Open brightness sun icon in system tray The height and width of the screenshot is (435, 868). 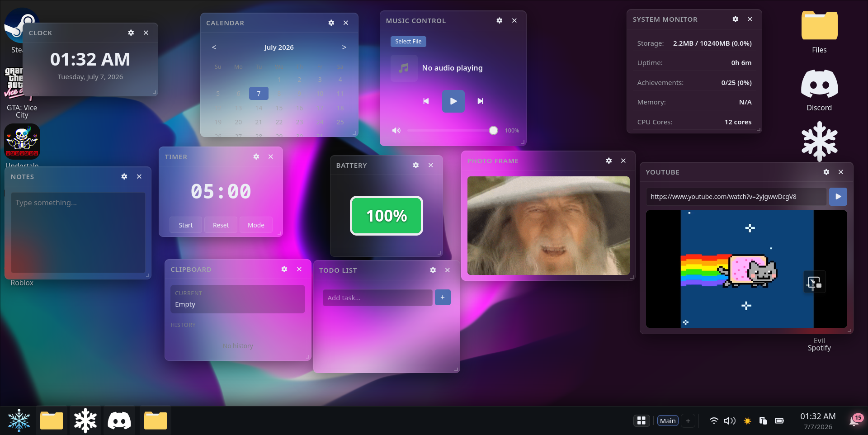747,421
